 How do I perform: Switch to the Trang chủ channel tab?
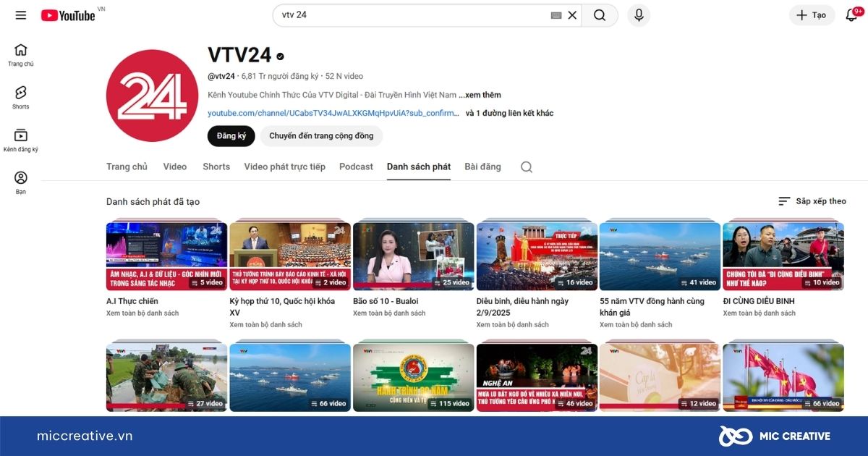[127, 166]
